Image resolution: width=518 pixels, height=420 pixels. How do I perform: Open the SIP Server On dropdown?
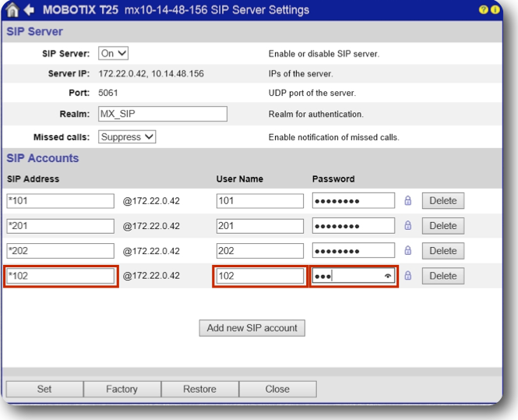click(x=114, y=53)
